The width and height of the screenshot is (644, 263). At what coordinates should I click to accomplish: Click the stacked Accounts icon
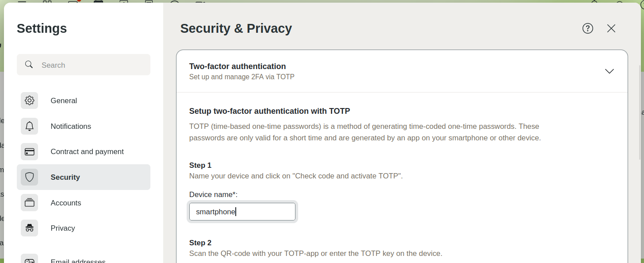click(x=30, y=203)
